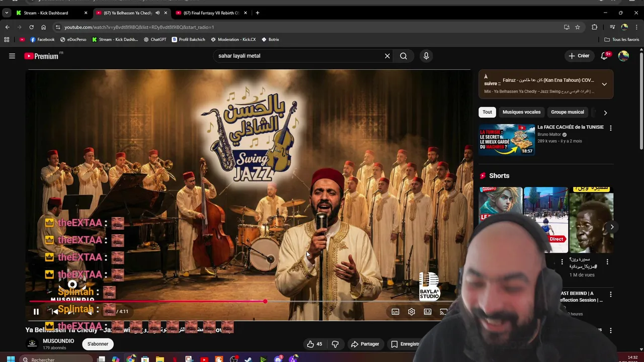The image size is (644, 362).
Task: Open ChatGPT bookmark
Action: pyautogui.click(x=155, y=39)
